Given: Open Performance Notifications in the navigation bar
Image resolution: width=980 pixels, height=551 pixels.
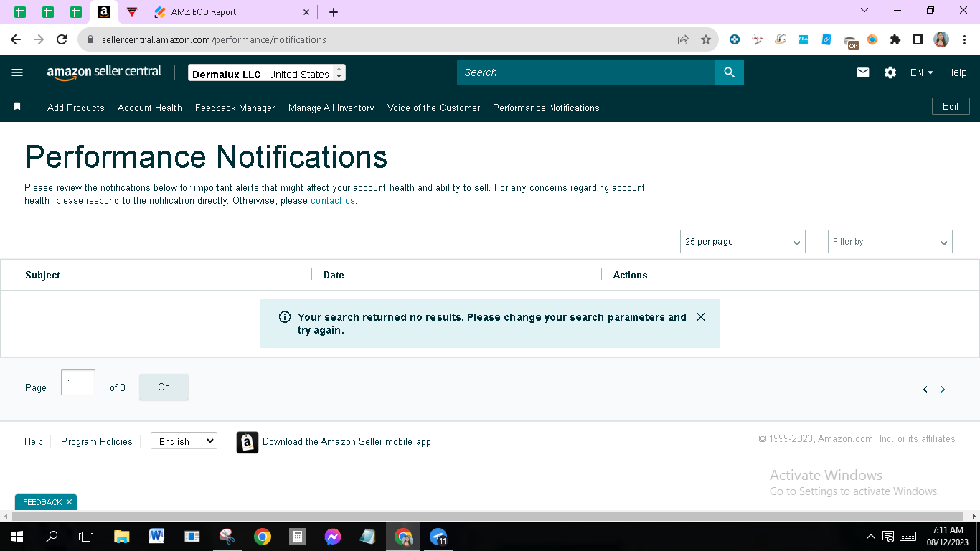Looking at the screenshot, I should 546,108.
